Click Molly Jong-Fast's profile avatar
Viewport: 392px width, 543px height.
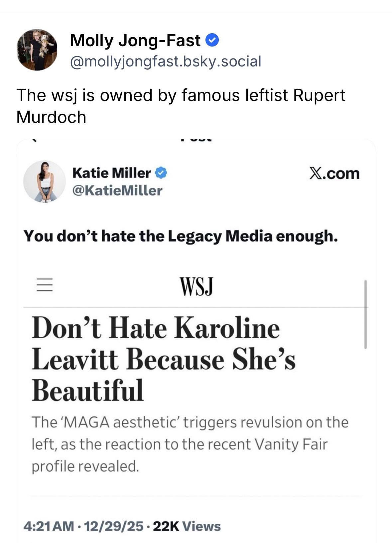[37, 50]
